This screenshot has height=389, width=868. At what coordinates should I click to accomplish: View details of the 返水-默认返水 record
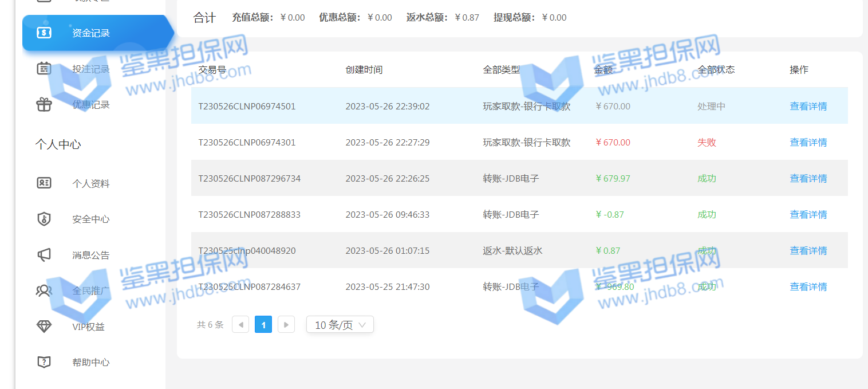tap(808, 251)
